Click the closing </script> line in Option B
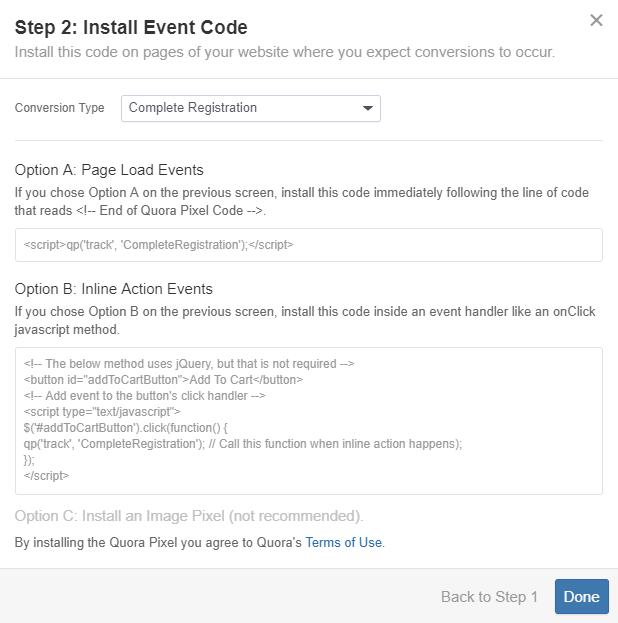This screenshot has width=618, height=623. [46, 476]
